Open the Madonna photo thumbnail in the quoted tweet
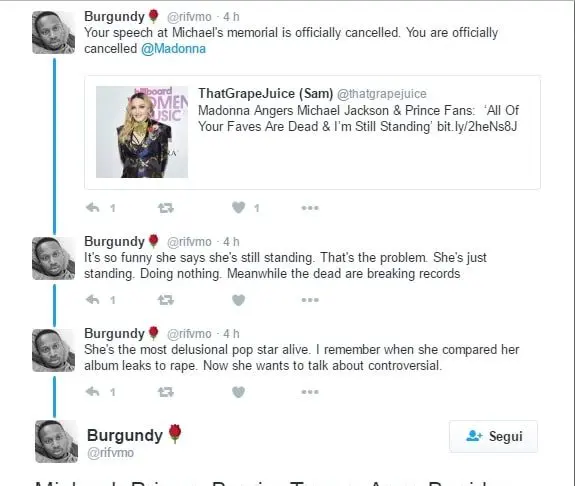This screenshot has height=486, width=575. (142, 132)
